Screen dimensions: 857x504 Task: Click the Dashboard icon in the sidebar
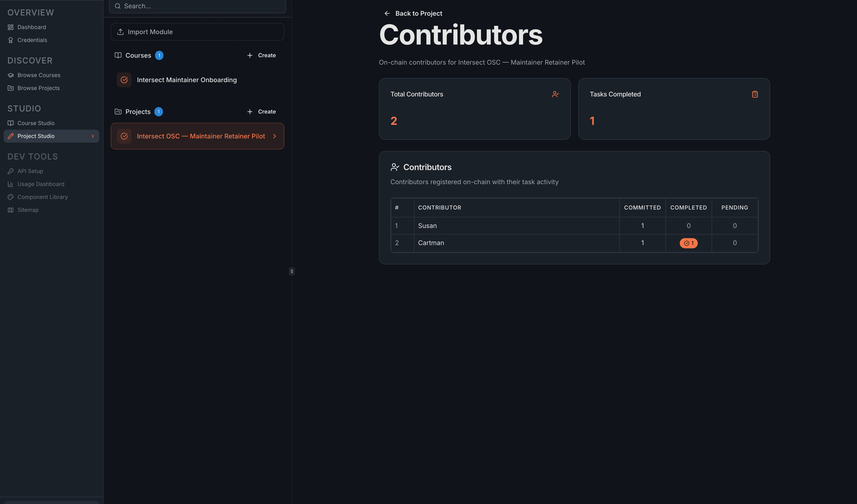[10, 27]
